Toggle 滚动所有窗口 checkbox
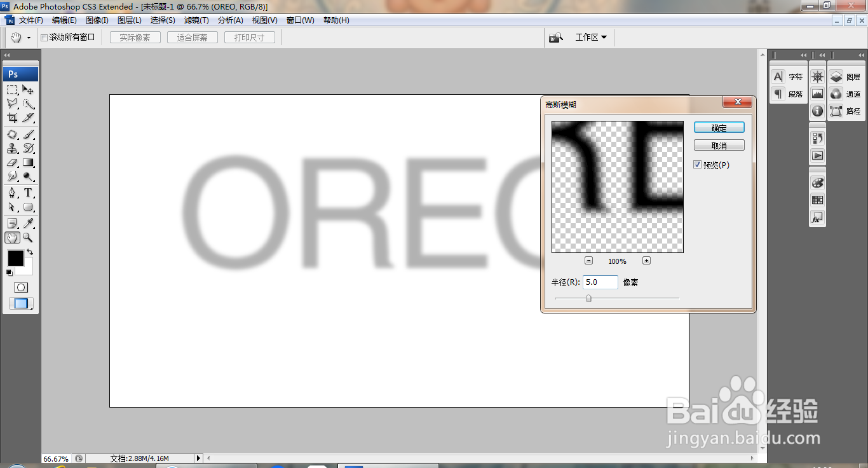Screen dimensions: 868x468 tap(44, 38)
